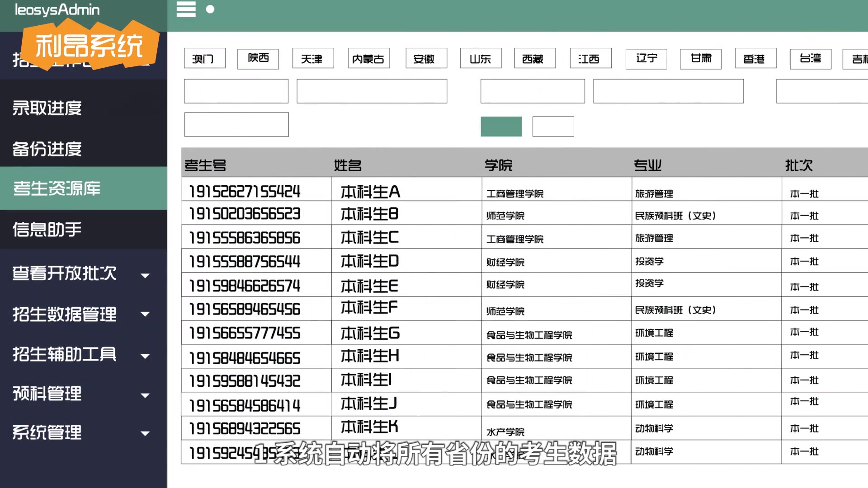Click the 本科生A table row name

click(x=370, y=192)
